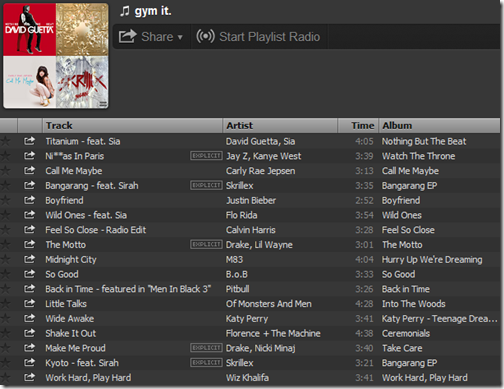Screen dimensions: 504x389
Task: Click share icon for Ni**as In Paris
Action: 29,156
